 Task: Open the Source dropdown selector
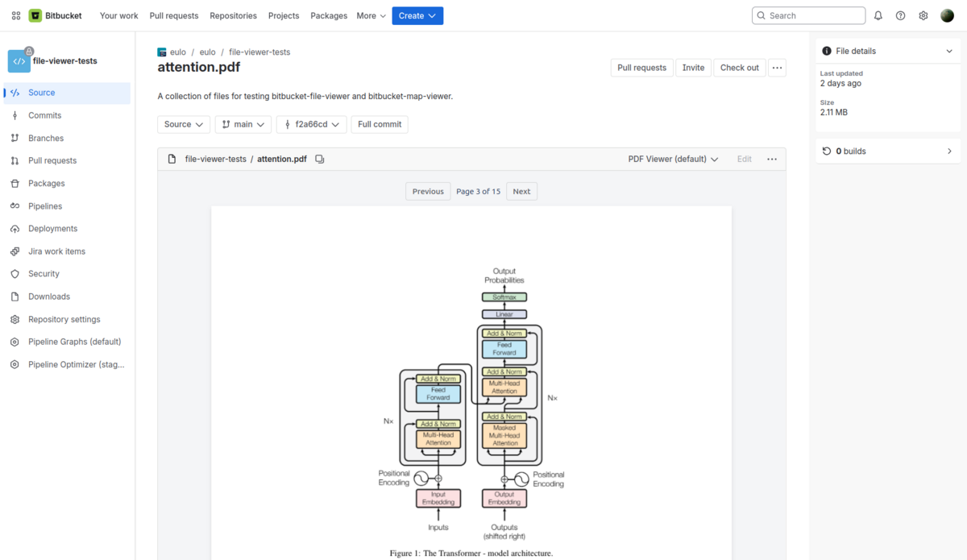184,124
